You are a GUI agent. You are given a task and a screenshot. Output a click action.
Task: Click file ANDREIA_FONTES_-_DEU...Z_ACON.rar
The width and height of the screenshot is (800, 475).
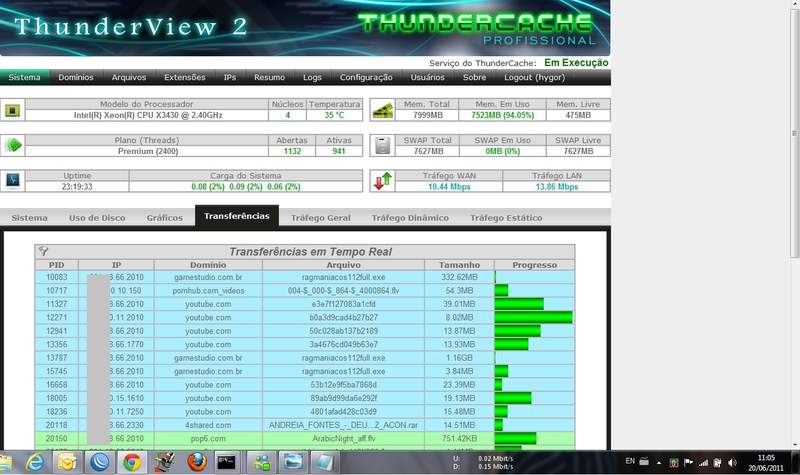tap(343, 425)
